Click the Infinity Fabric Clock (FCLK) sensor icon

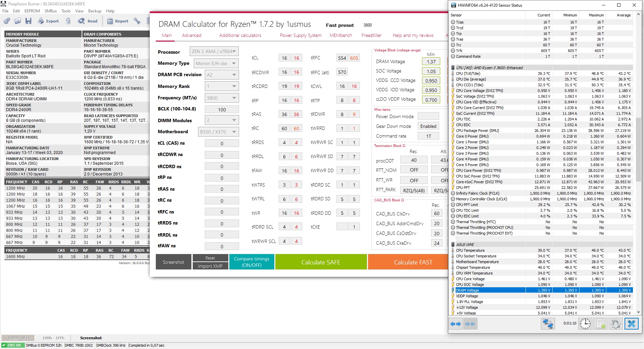pyautogui.click(x=453, y=193)
